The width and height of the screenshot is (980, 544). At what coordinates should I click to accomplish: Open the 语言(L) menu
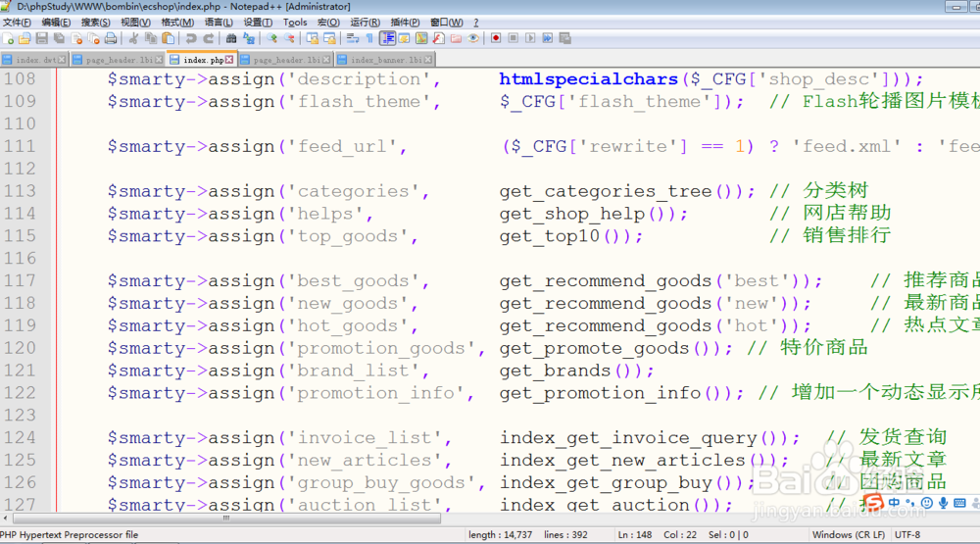[x=219, y=23]
